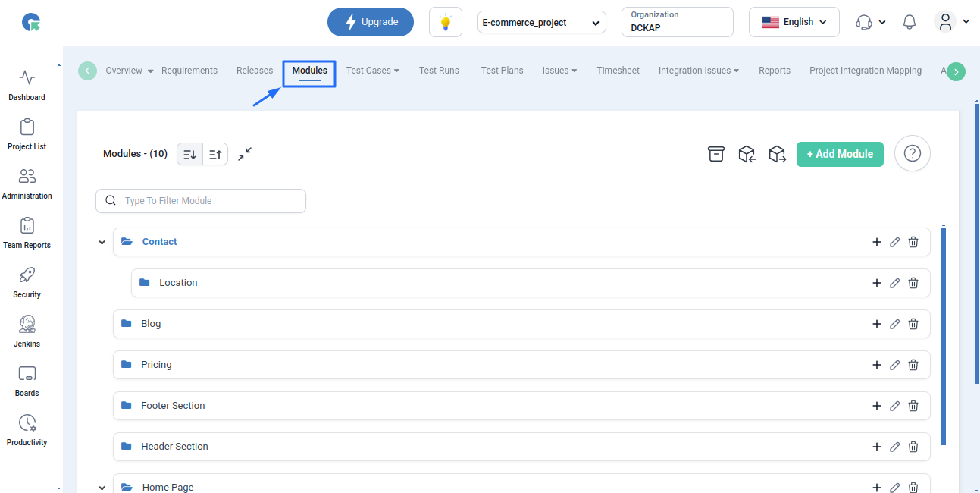Click the Upgrade button
The height and width of the screenshot is (493, 980).
click(x=371, y=22)
